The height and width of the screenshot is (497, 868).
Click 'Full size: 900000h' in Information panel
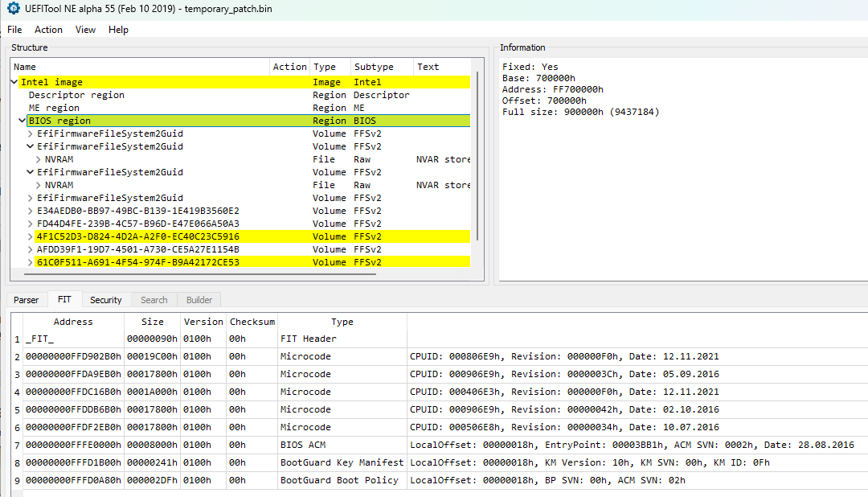(x=581, y=112)
